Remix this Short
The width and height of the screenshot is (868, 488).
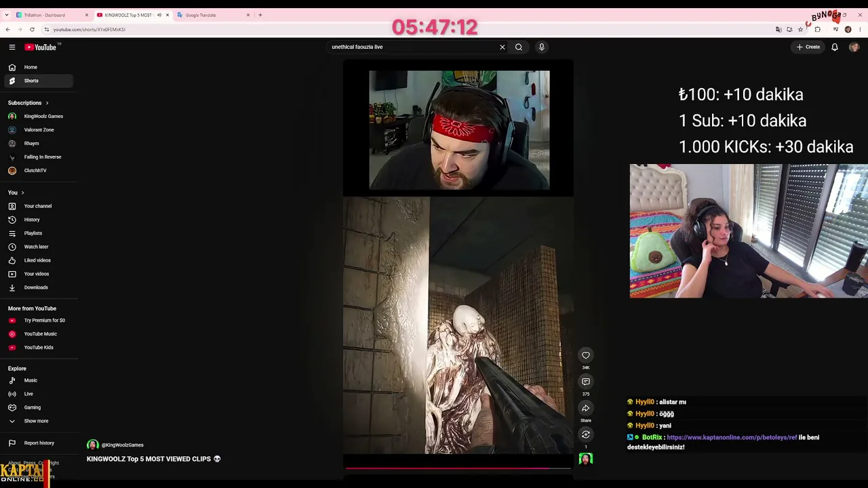pos(586,434)
